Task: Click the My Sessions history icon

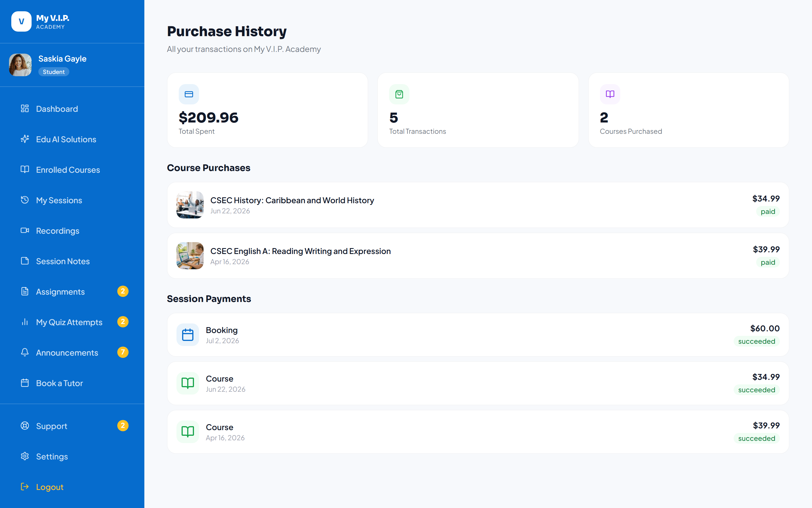Action: click(25, 200)
